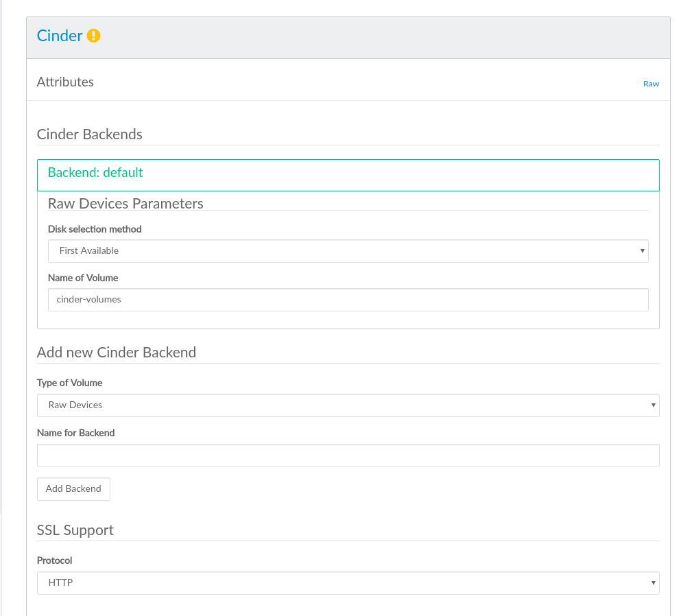Viewport: 694px width, 616px height.
Task: Click the Raw Devices Parameters heading
Action: pyautogui.click(x=125, y=204)
